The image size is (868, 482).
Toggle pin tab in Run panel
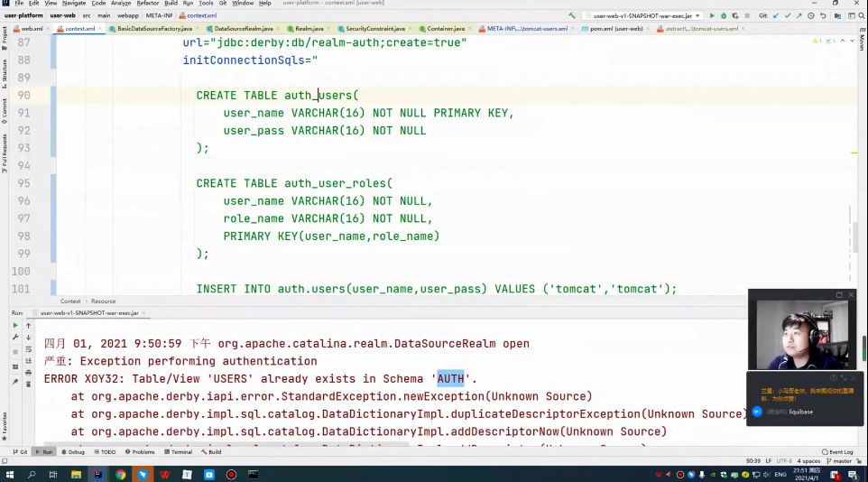coord(15,382)
